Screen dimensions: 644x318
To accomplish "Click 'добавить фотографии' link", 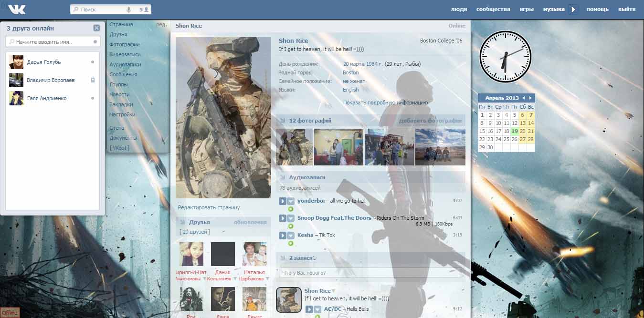I will [431, 121].
